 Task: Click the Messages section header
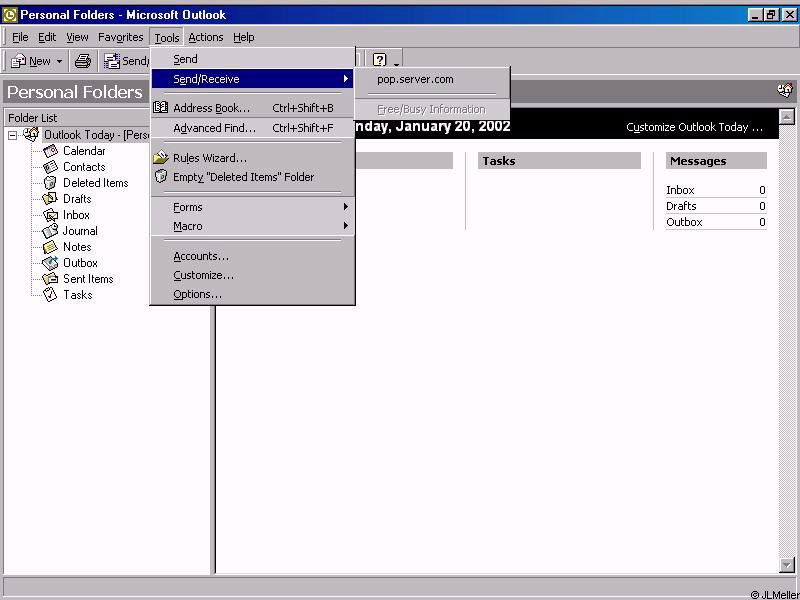click(x=716, y=161)
